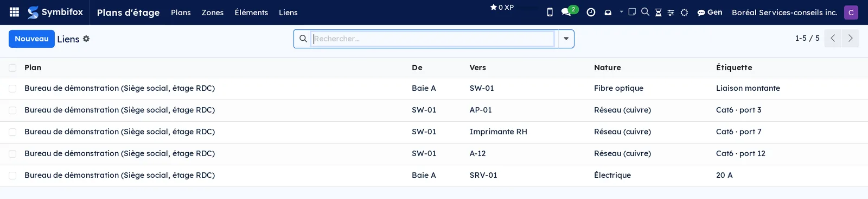868x199 pixels.
Task: Open the Fibre optique link record
Action: click(x=618, y=88)
